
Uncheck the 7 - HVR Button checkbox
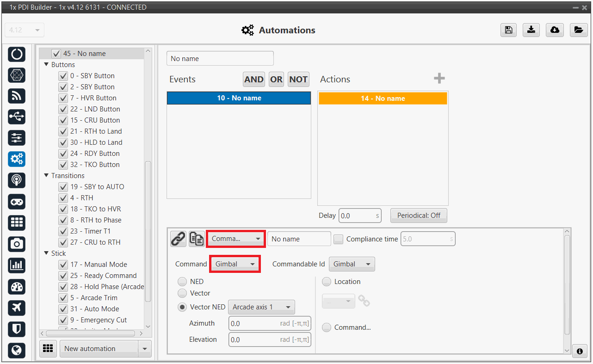[x=63, y=98]
